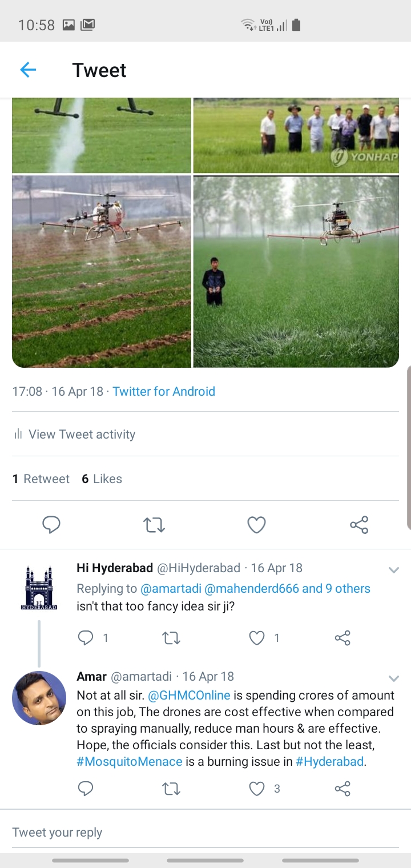Reply to Hi Hyderabad's tweet
Screen dimensions: 411x868
coord(86,638)
